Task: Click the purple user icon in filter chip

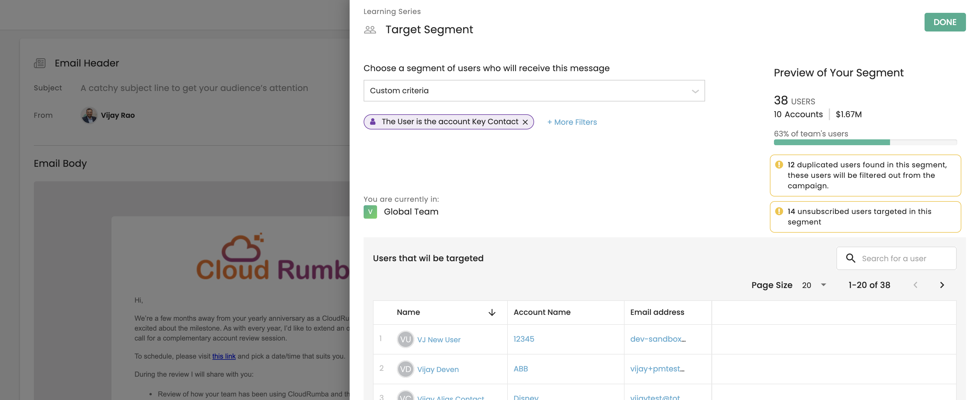Action: coord(373,122)
